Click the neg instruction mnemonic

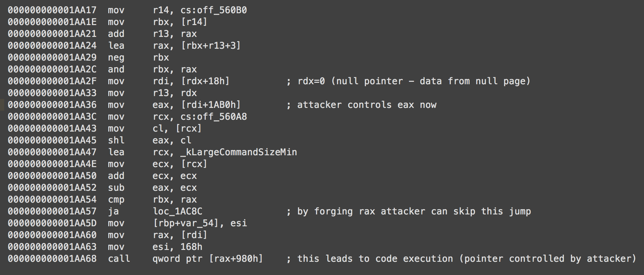tap(116, 57)
